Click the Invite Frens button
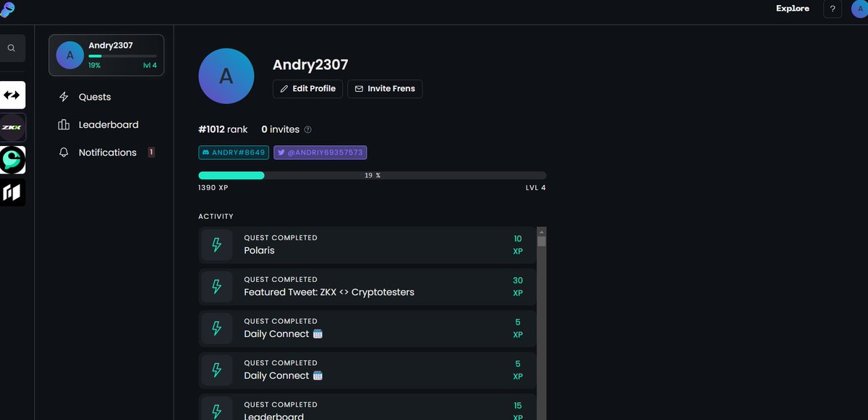This screenshot has width=868, height=420. point(385,89)
